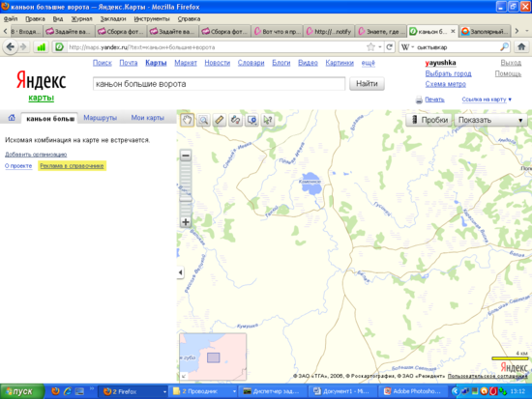Click the Найти search button
The height and width of the screenshot is (399, 532).
[x=367, y=84]
